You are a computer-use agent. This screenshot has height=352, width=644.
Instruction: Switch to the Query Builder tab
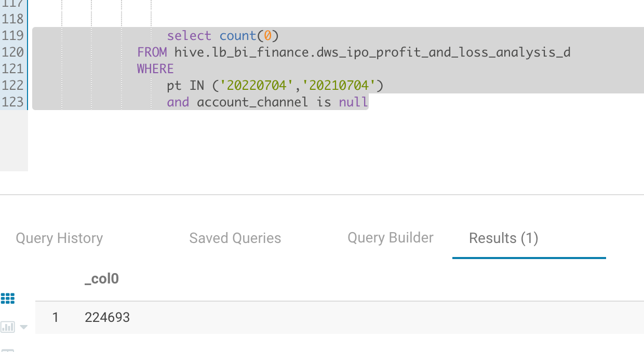(390, 237)
